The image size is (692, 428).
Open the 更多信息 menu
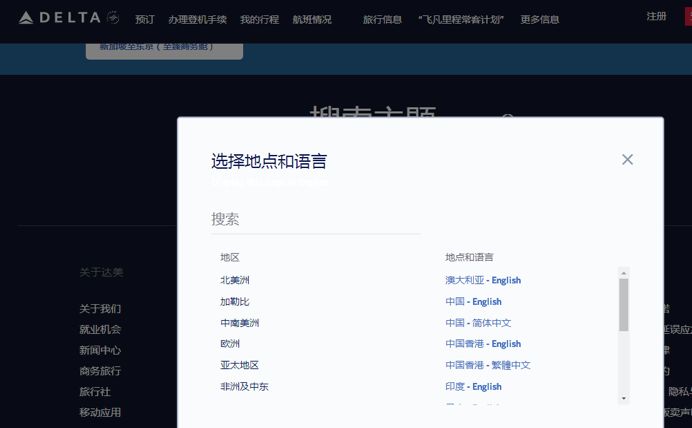(540, 19)
